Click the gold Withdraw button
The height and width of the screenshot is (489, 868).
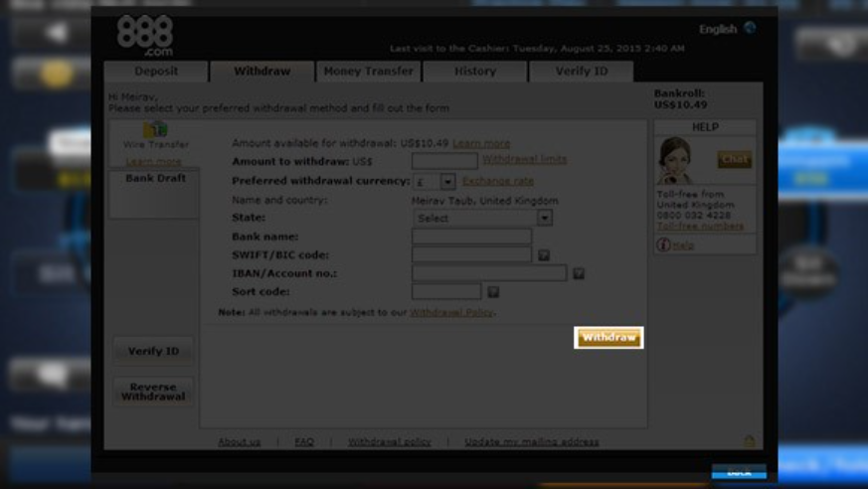608,338
